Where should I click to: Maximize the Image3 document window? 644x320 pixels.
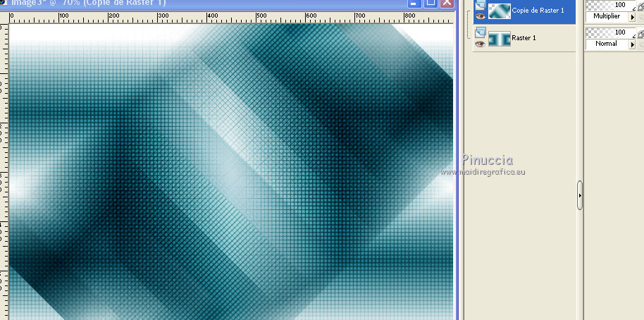click(x=431, y=3)
